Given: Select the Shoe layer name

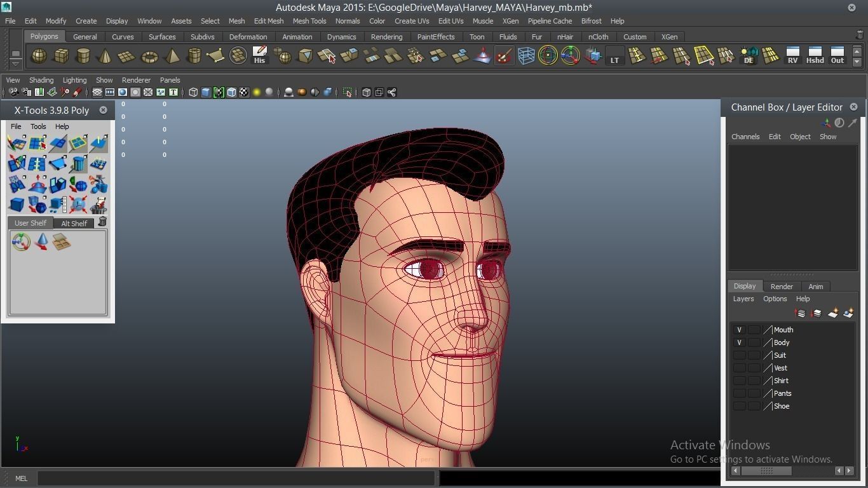Looking at the screenshot, I should tap(782, 406).
